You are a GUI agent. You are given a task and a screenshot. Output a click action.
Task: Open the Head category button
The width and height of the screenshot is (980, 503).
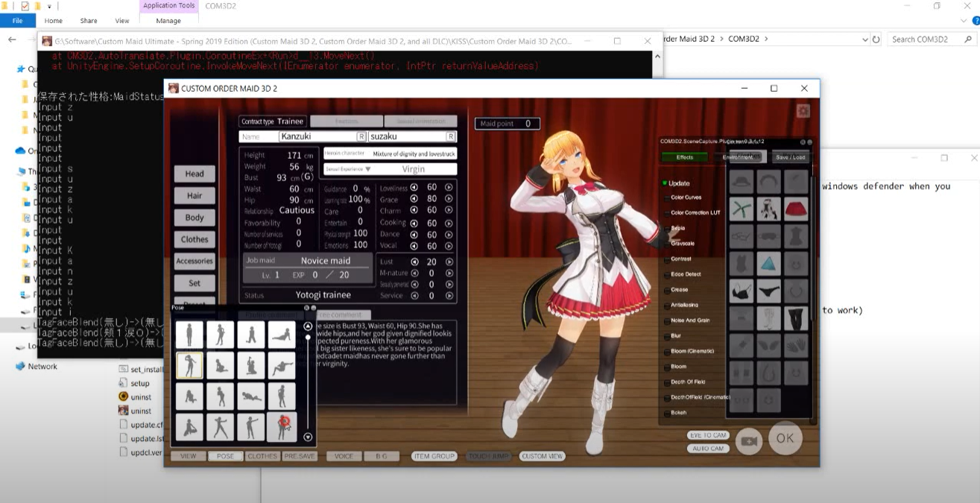[x=195, y=174]
